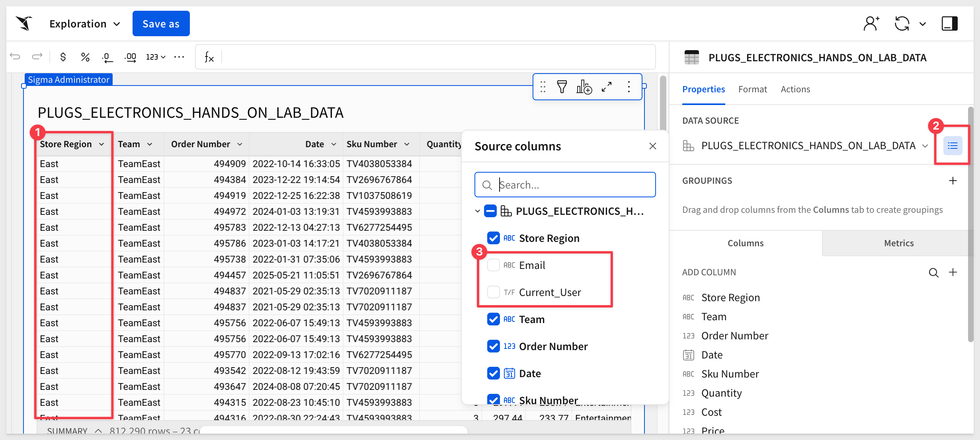Select Quantity in the columns list
Viewport: 980px width, 440px height.
(x=721, y=393)
